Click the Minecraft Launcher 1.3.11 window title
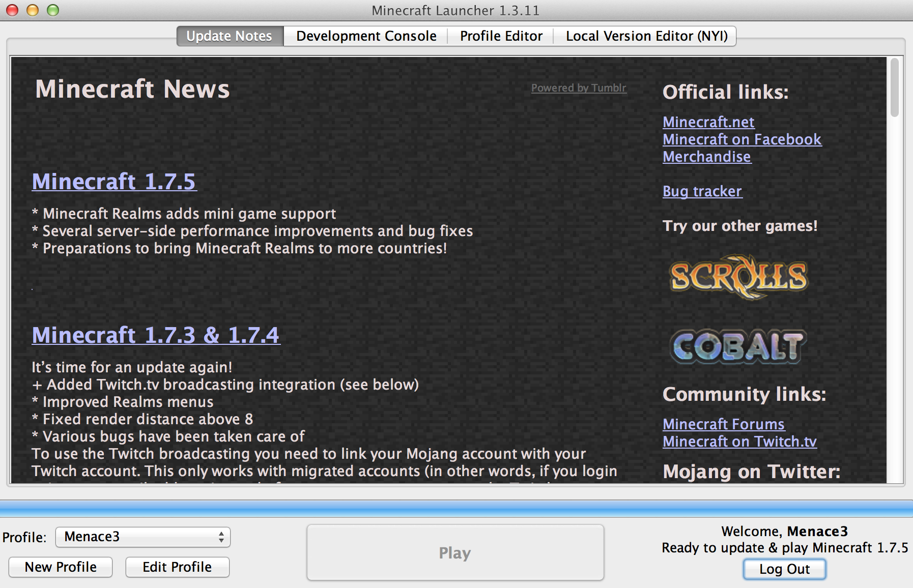The width and height of the screenshot is (913, 588). point(455,11)
